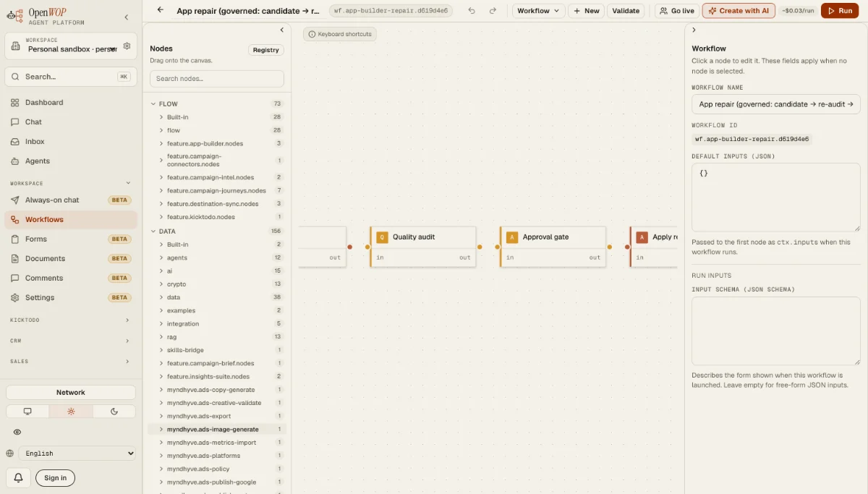Viewport: 868px width, 494px height.
Task: Switch to light theme mode
Action: (x=71, y=412)
